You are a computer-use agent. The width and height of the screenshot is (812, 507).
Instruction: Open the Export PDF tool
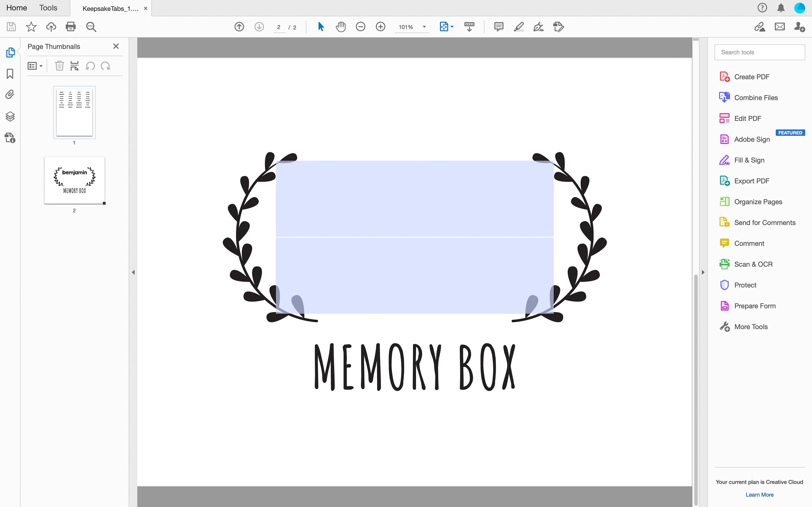[752, 181]
